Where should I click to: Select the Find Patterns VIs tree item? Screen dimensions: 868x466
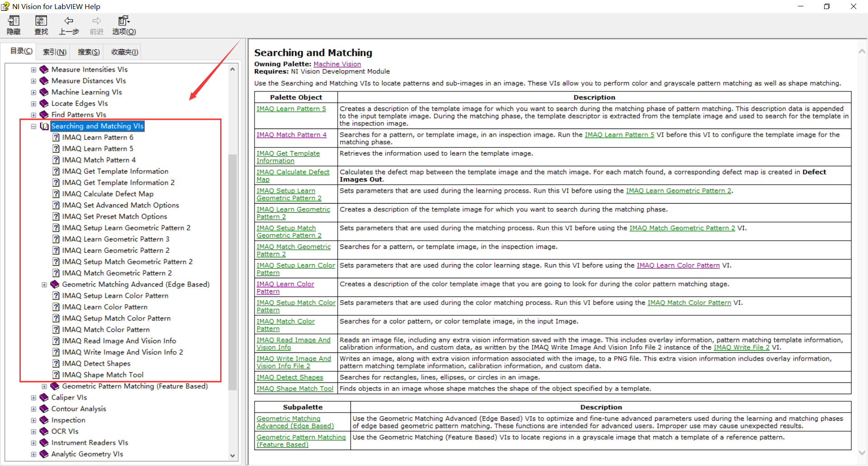pyautogui.click(x=79, y=115)
